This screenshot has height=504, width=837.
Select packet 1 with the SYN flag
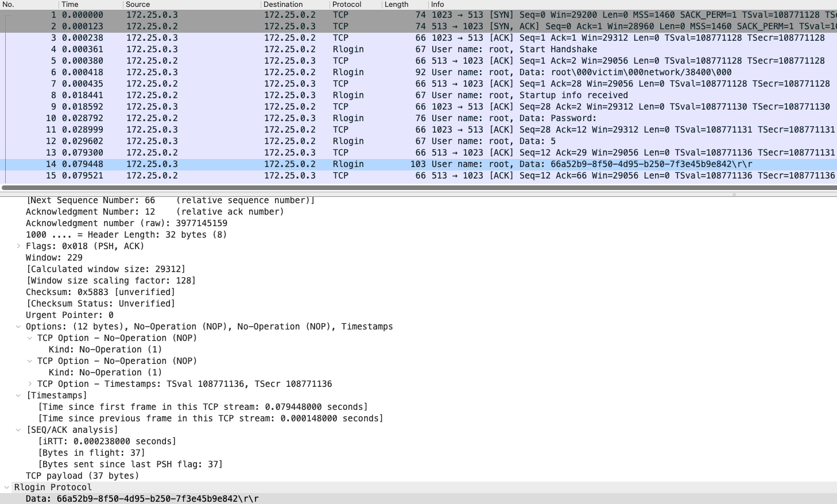coord(418,15)
